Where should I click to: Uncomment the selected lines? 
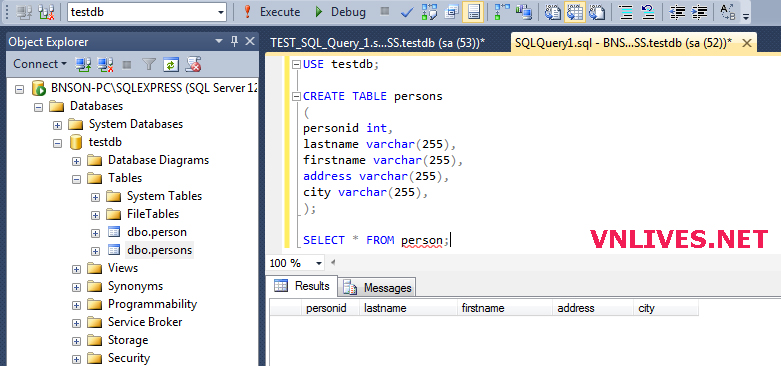[648, 12]
